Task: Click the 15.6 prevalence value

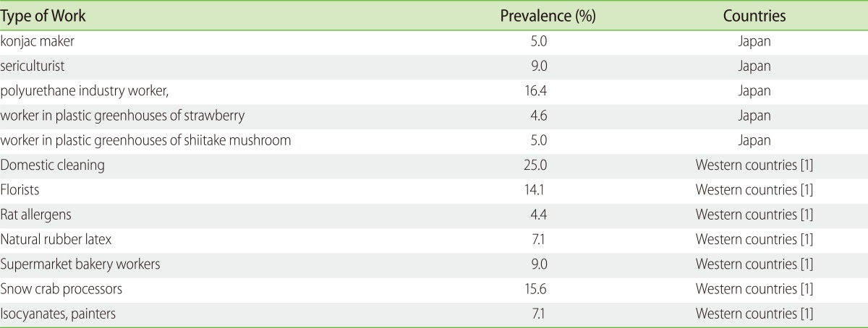Action: coord(537,289)
